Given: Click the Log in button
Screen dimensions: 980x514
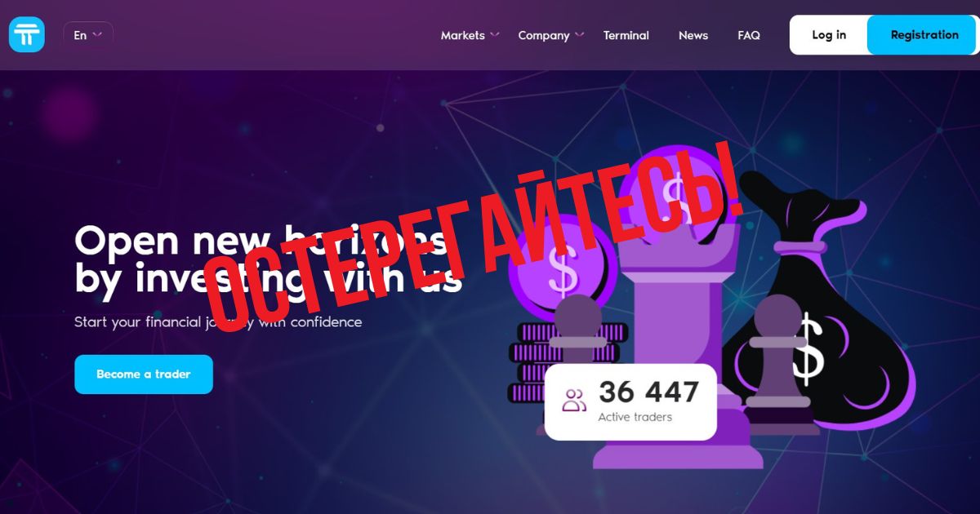Looking at the screenshot, I should 829,35.
